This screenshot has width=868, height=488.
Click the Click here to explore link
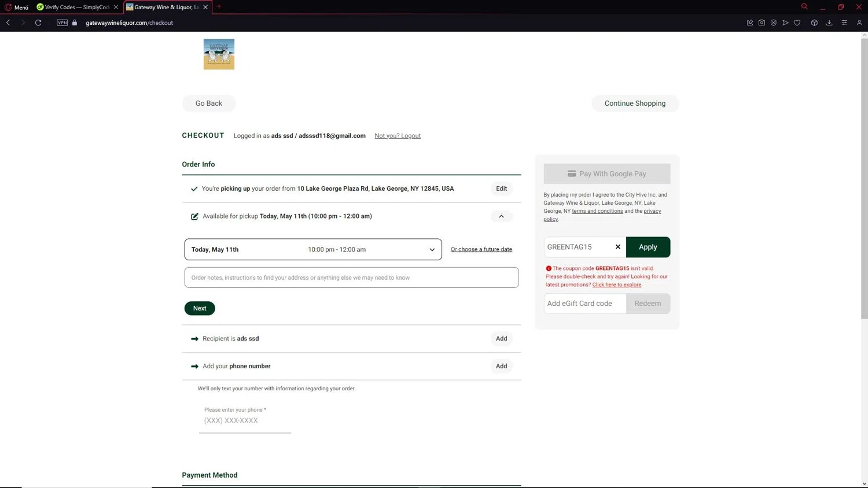pyautogui.click(x=617, y=284)
